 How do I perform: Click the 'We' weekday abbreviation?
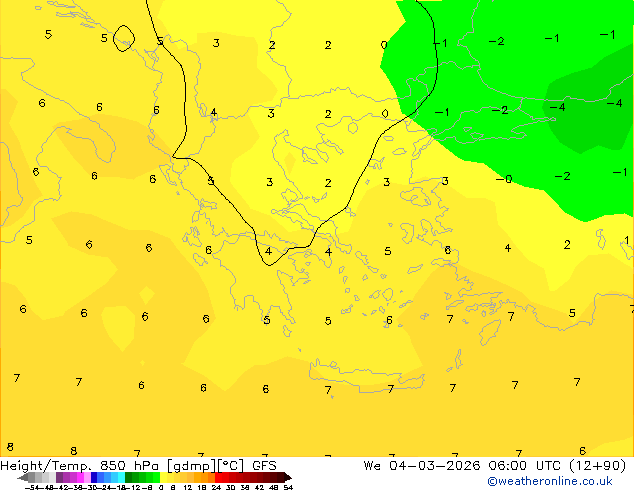[372, 466]
